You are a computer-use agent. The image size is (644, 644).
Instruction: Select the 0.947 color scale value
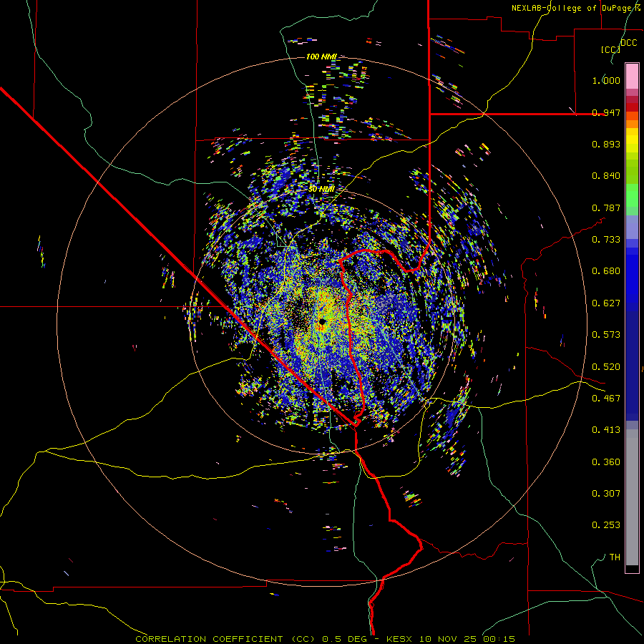click(606, 112)
